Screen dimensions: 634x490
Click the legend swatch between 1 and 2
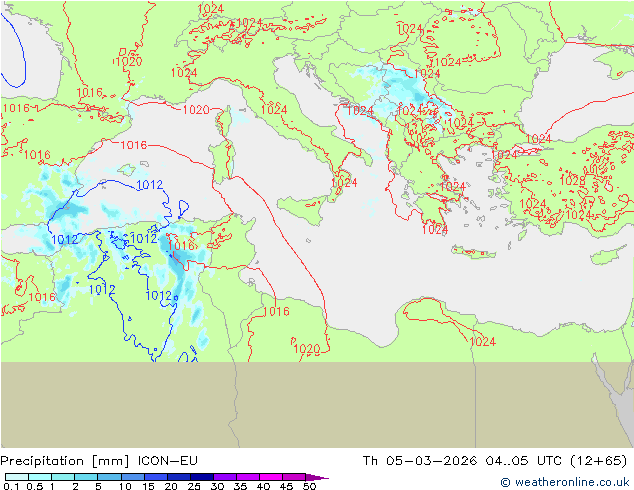point(63,477)
